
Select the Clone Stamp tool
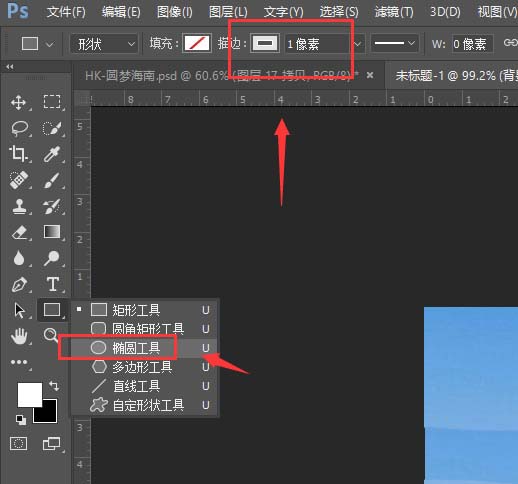coord(19,206)
